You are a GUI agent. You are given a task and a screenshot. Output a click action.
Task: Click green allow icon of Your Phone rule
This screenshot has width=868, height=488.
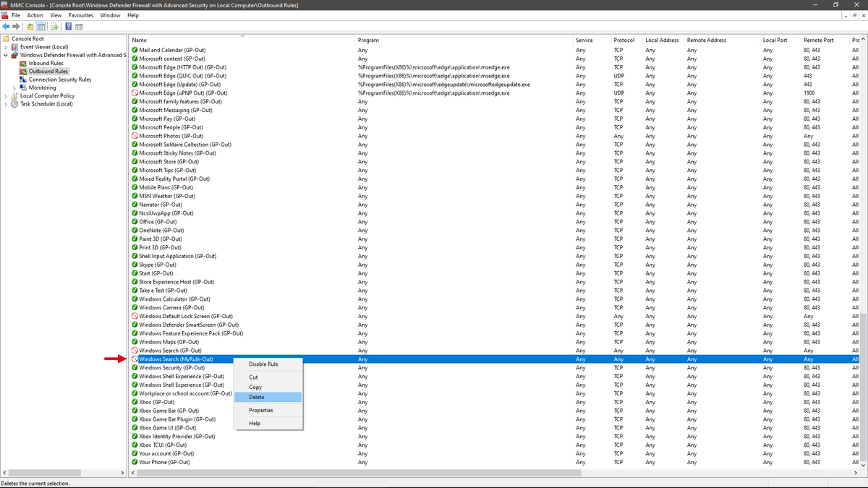135,462
